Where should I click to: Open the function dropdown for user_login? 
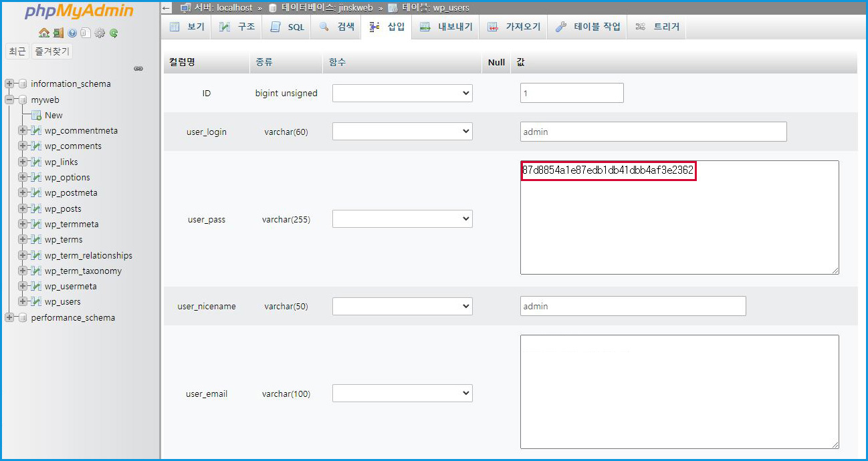click(x=402, y=132)
